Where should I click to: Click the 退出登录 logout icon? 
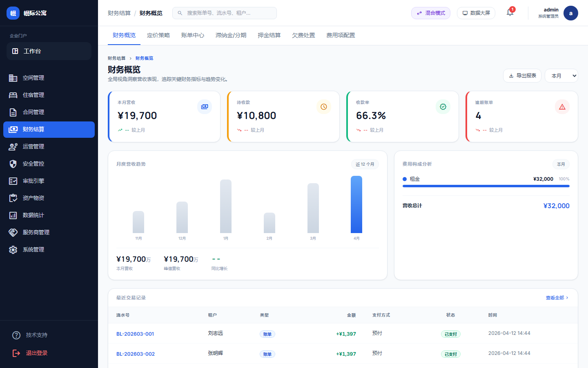coord(16,353)
